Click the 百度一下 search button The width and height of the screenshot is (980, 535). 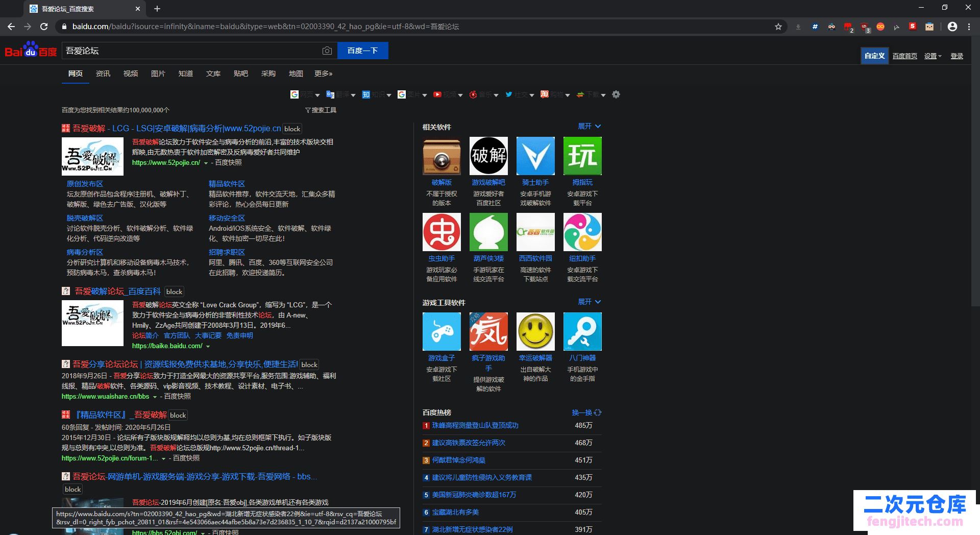point(363,51)
